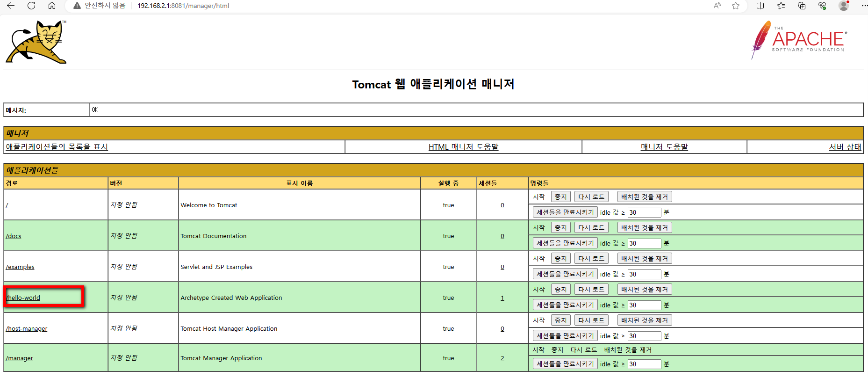868x378 pixels.
Task: Edit idle minutes field for /host-manager
Action: point(644,336)
